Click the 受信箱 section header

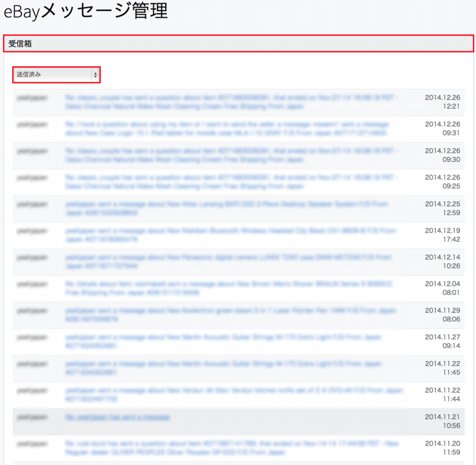click(x=238, y=43)
